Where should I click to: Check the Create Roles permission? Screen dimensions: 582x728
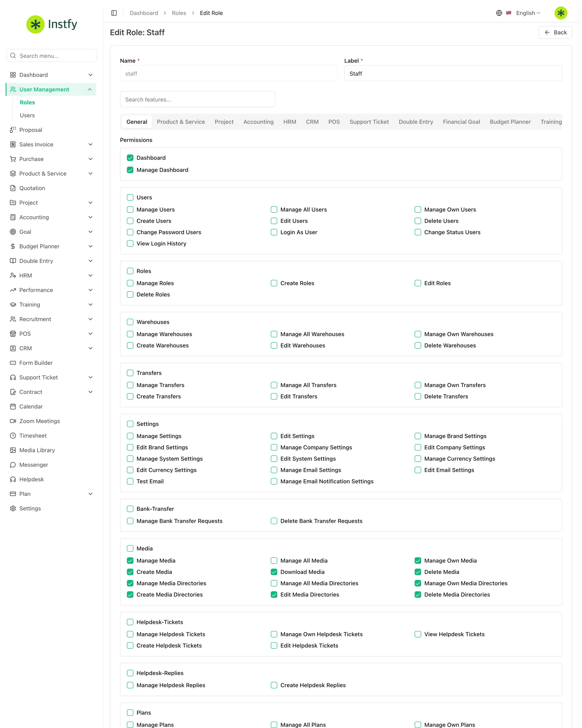tap(274, 283)
